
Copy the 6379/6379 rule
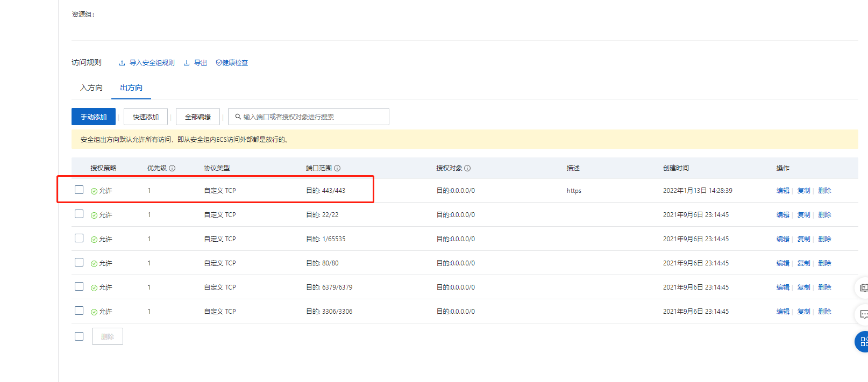803,287
